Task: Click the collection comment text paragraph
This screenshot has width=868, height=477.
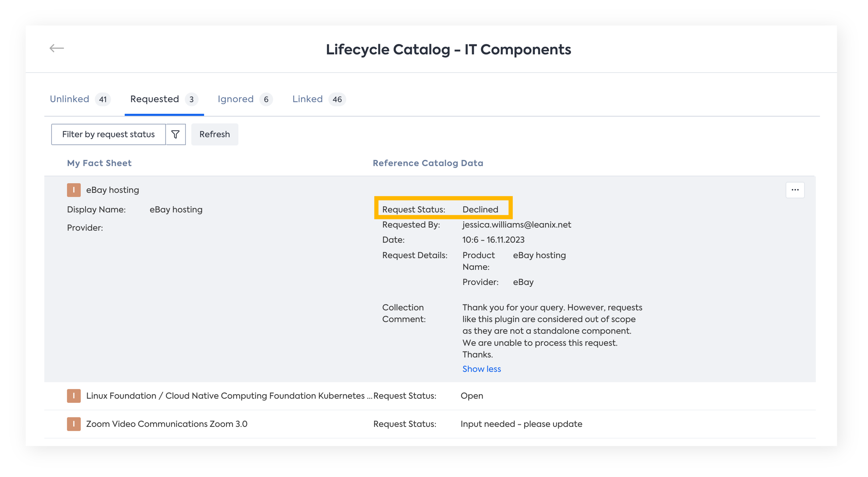Action: tap(552, 331)
